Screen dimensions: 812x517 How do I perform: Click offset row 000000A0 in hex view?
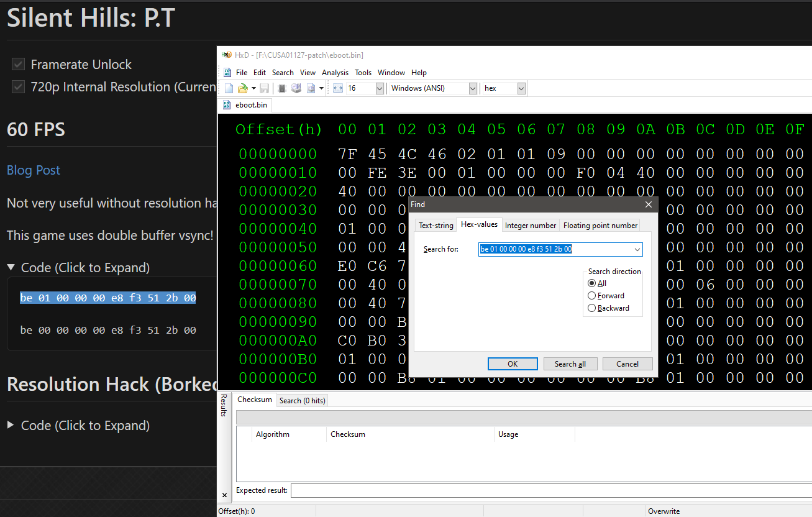(278, 341)
